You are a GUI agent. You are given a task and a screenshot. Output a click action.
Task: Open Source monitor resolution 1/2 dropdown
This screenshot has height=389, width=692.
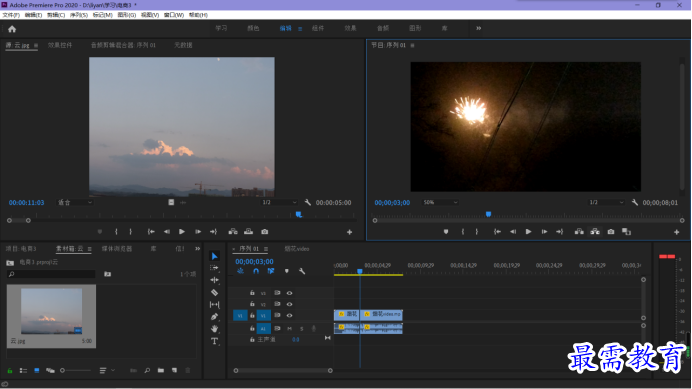coord(280,202)
